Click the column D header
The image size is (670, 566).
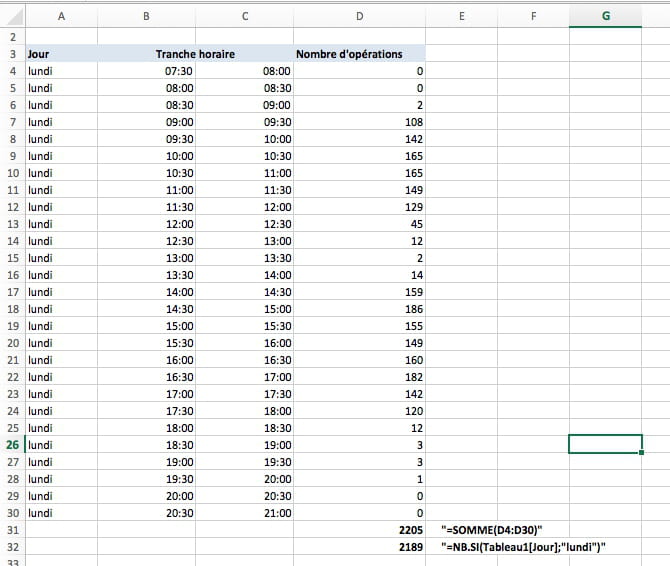[360, 15]
